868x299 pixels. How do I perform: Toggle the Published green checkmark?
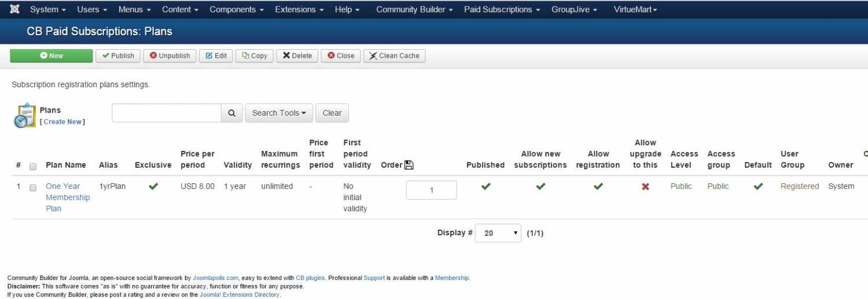(x=486, y=186)
